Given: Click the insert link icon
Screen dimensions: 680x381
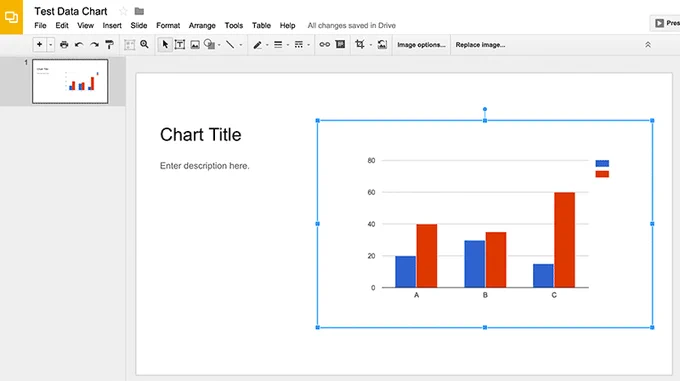Looking at the screenshot, I should point(324,44).
